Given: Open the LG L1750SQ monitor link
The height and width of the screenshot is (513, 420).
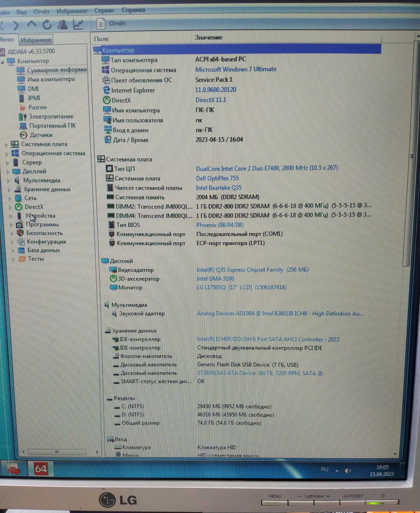Looking at the screenshot, I should click(x=242, y=287).
